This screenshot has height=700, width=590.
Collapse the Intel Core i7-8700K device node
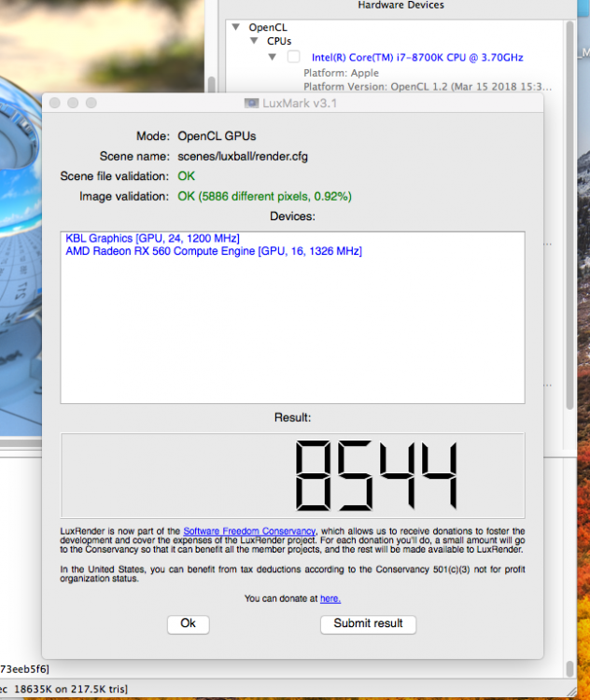coord(272,57)
